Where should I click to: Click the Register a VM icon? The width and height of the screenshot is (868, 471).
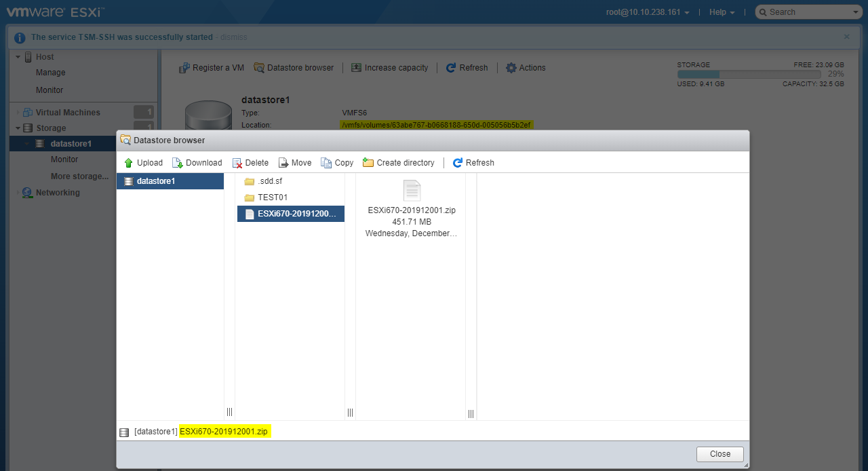pyautogui.click(x=184, y=68)
